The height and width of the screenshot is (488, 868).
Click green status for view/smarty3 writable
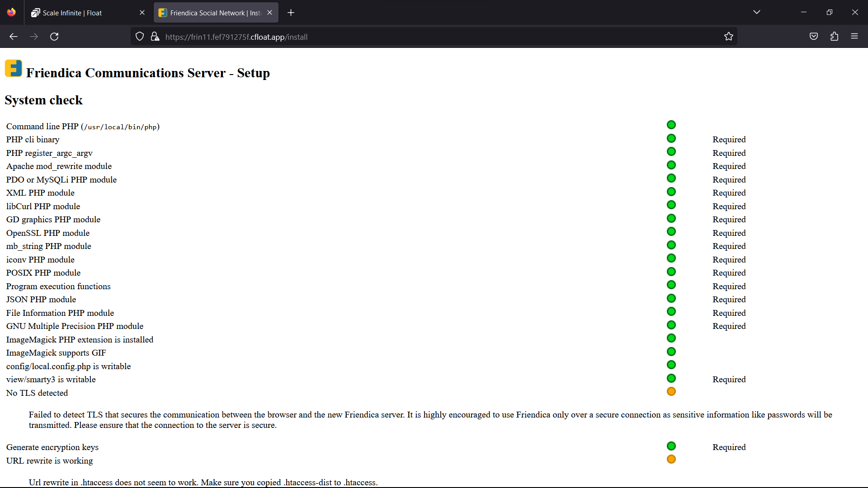pos(671,378)
